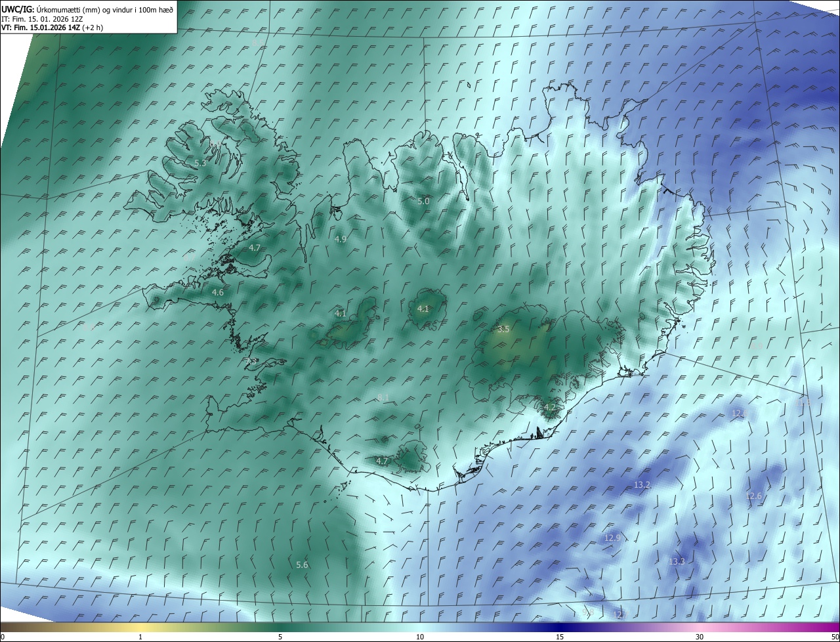Image resolution: width=840 pixels, height=642 pixels.
Task: Click the 4.2 value label on the map
Action: [x=550, y=407]
